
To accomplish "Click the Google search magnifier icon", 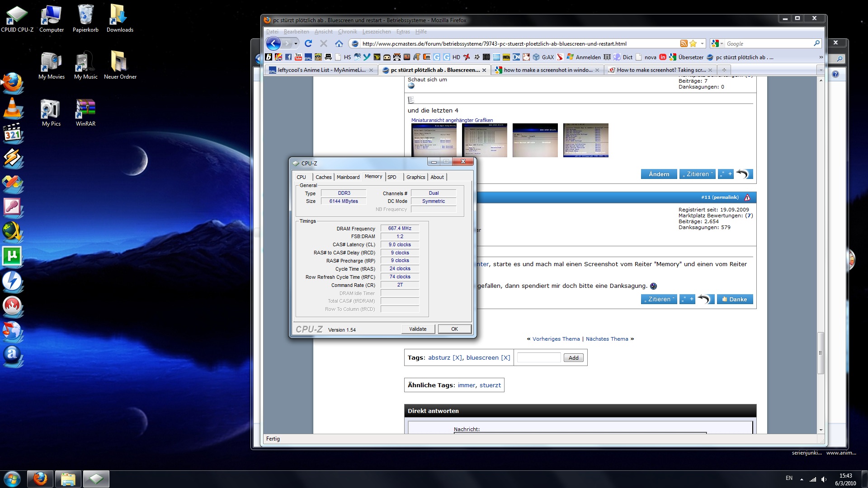I will (816, 43).
